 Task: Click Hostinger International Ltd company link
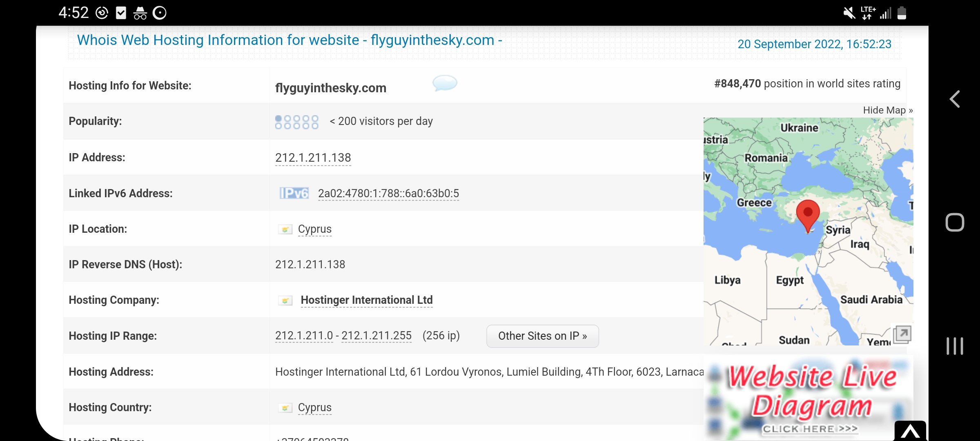366,300
